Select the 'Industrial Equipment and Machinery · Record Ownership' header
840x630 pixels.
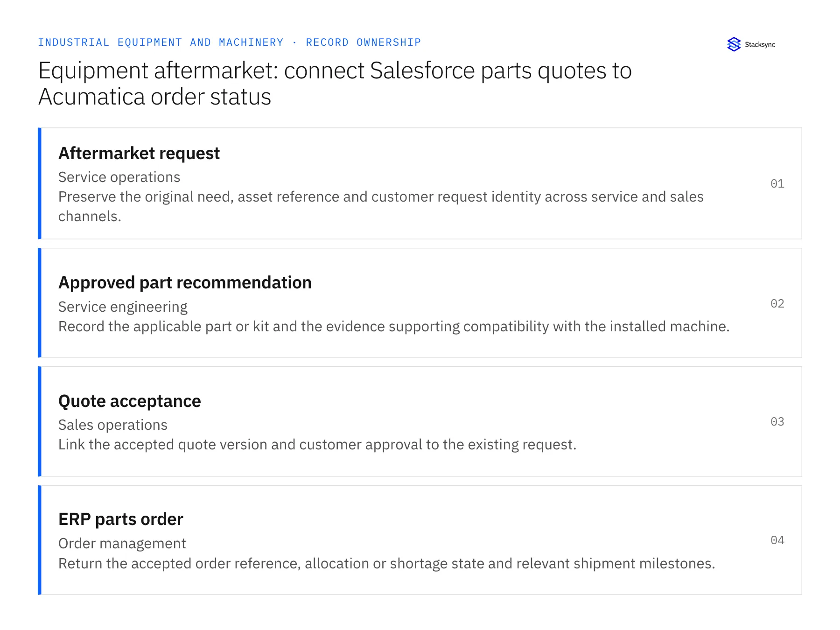pyautogui.click(x=230, y=42)
